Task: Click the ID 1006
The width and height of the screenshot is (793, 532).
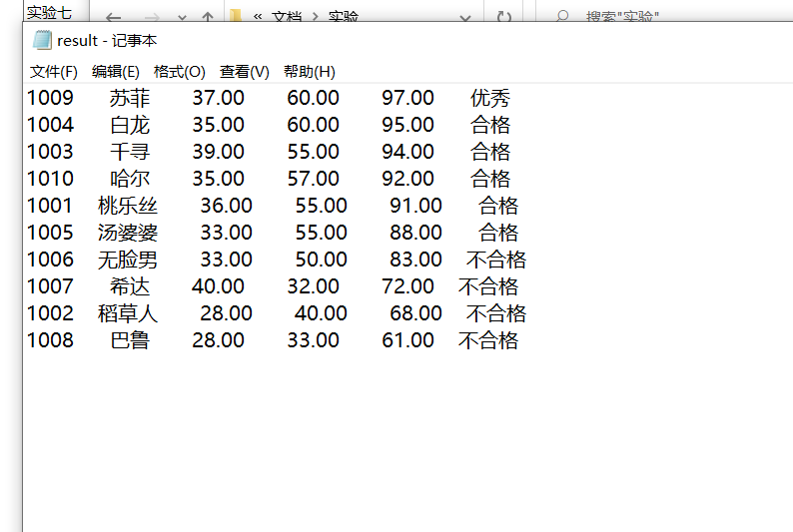Action: pos(50,260)
